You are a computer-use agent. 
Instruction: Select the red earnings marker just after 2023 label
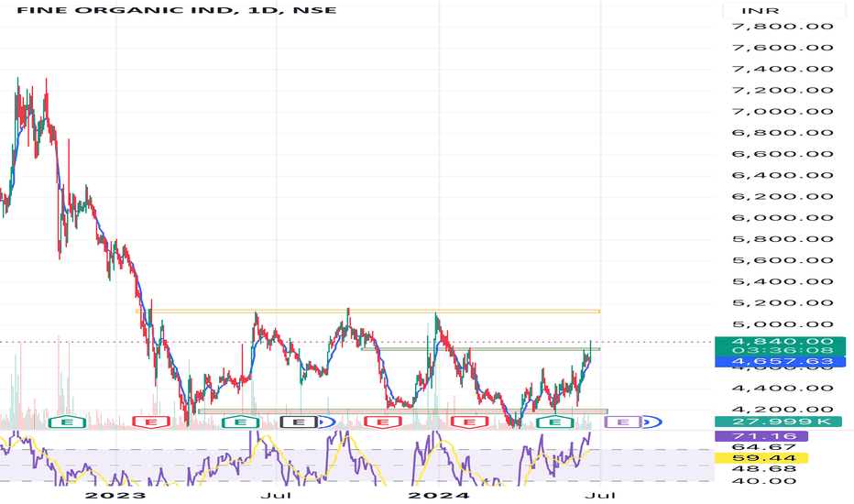(151, 422)
